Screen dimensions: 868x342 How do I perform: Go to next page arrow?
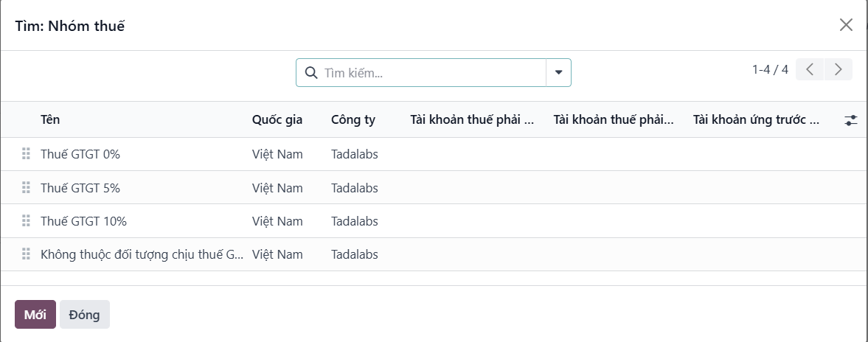(839, 69)
